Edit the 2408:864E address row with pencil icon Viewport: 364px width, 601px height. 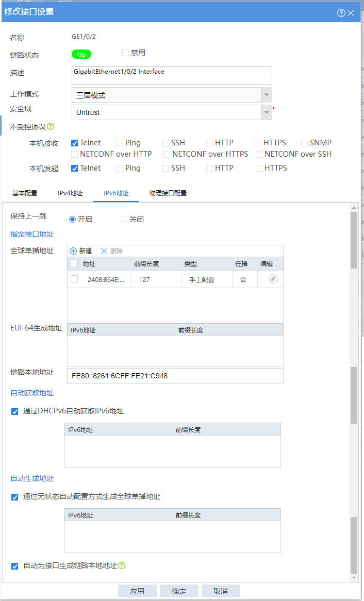[x=273, y=279]
